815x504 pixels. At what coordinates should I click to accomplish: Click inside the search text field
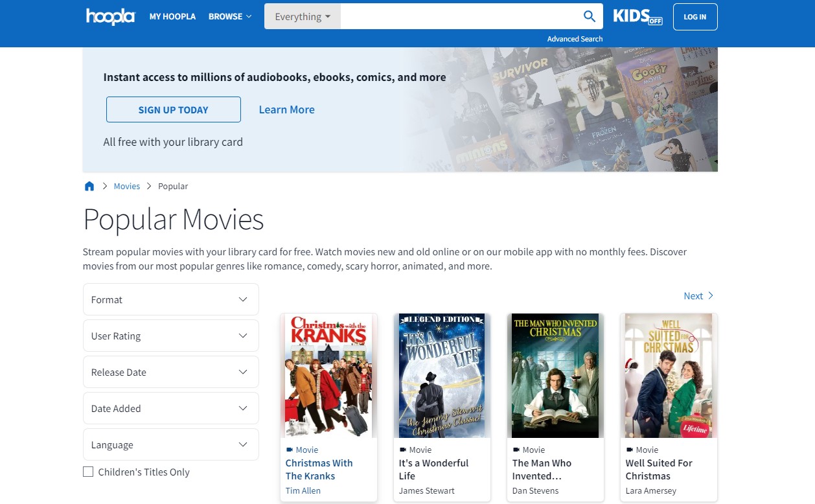[459, 17]
